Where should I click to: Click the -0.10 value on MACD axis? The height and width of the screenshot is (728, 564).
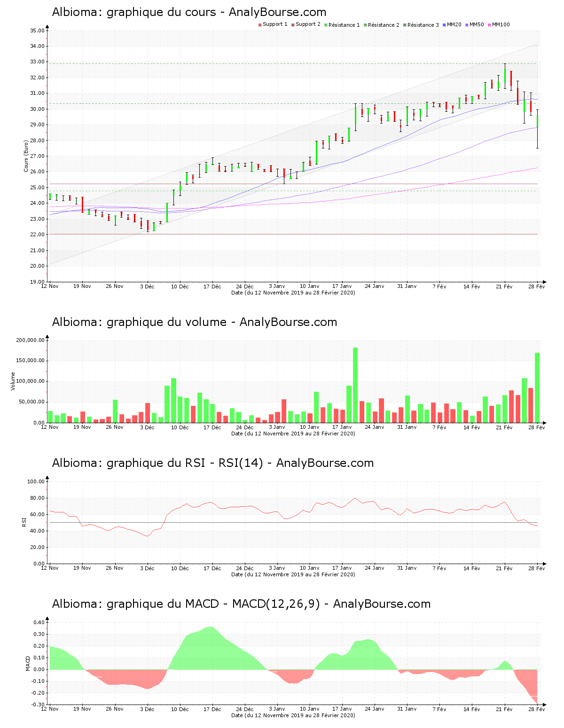click(38, 681)
